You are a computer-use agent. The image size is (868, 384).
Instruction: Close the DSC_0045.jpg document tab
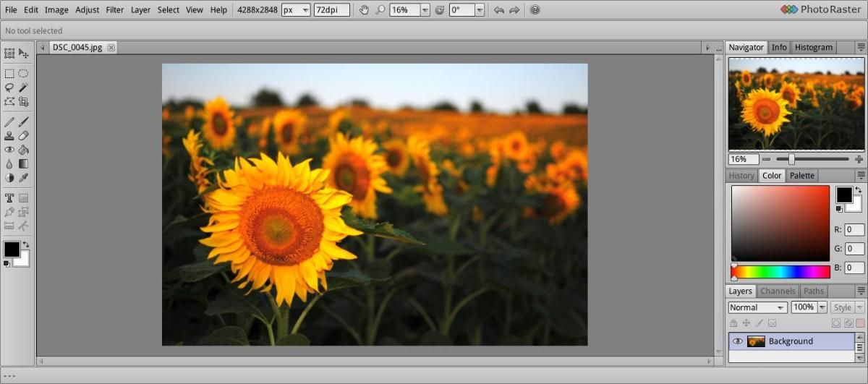click(111, 48)
